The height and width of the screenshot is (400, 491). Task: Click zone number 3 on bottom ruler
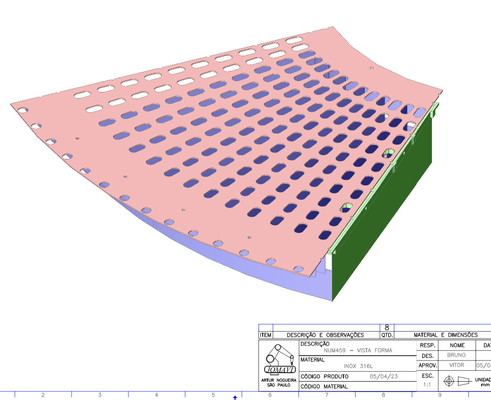coord(100,395)
